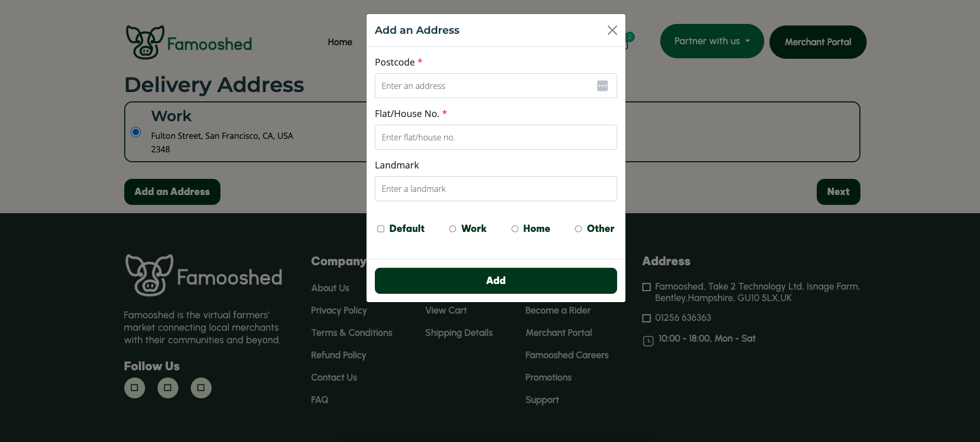The image size is (980, 442).
Task: Open the Merchant Portal from header
Action: tap(817, 42)
